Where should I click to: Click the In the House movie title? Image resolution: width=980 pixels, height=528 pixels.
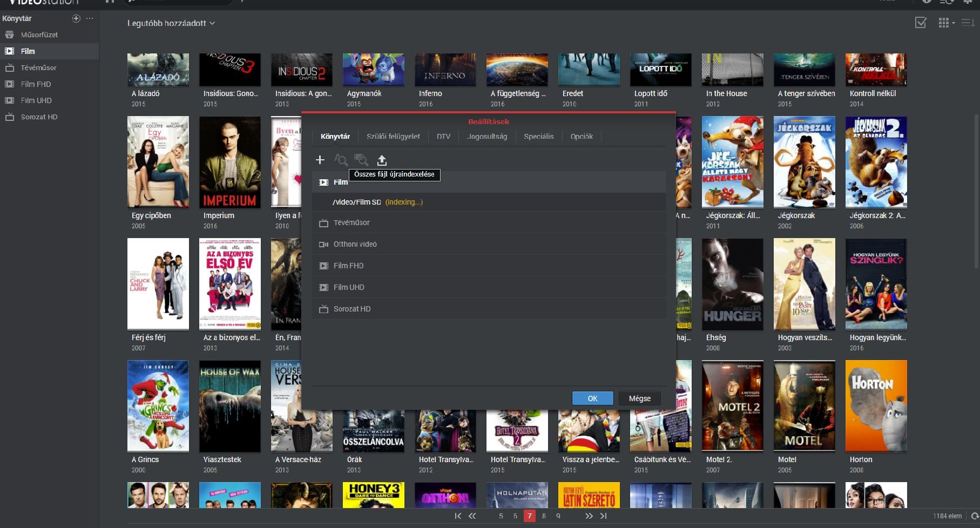726,93
